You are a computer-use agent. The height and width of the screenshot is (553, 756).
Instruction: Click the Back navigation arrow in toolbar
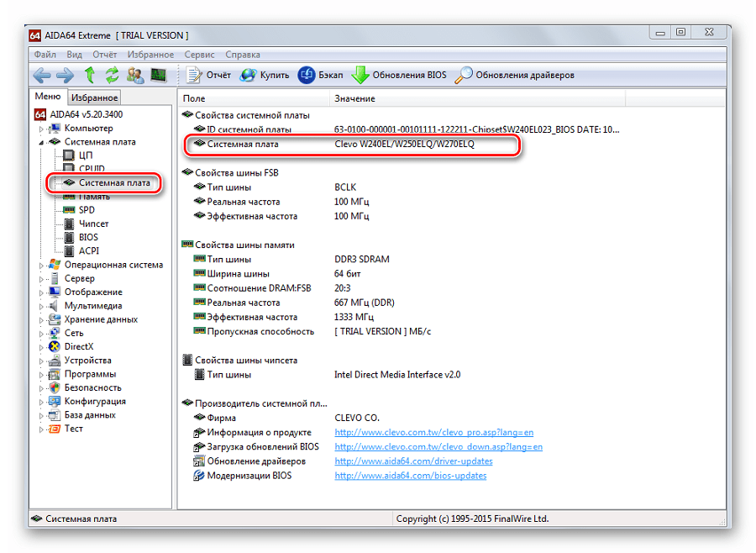tap(42, 75)
